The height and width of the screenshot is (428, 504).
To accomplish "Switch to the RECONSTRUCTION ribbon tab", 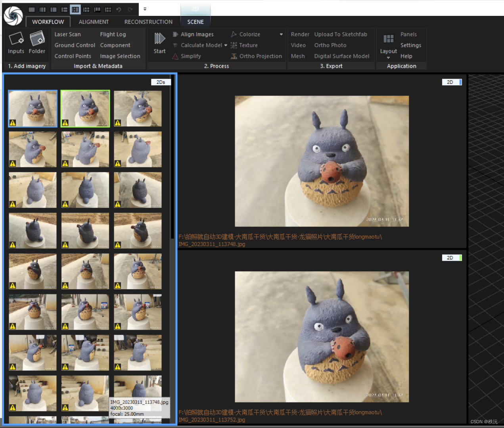I will pos(148,22).
